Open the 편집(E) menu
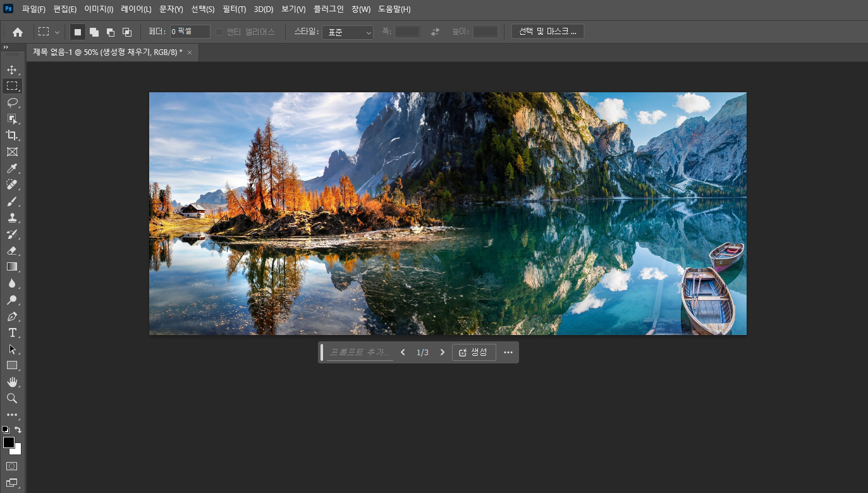Screen dimensions: 868x493 pos(65,9)
